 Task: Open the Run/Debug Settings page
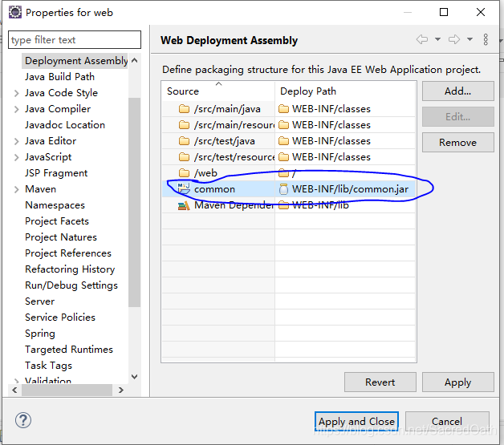tap(71, 285)
